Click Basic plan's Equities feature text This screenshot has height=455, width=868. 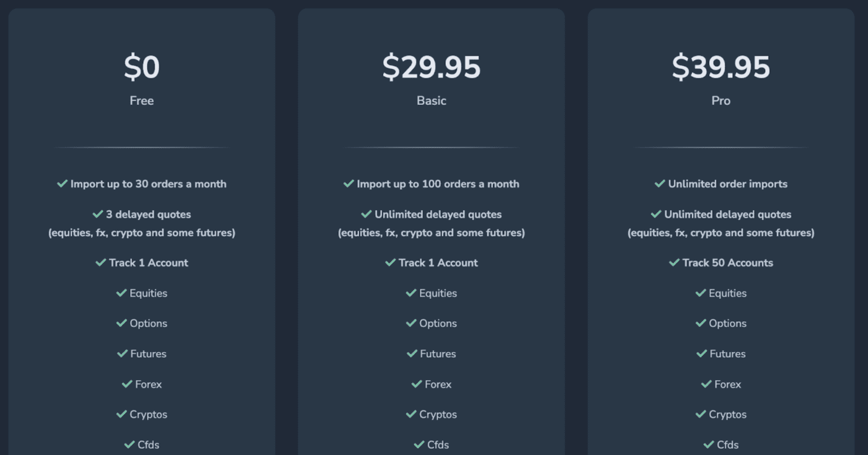click(x=438, y=293)
